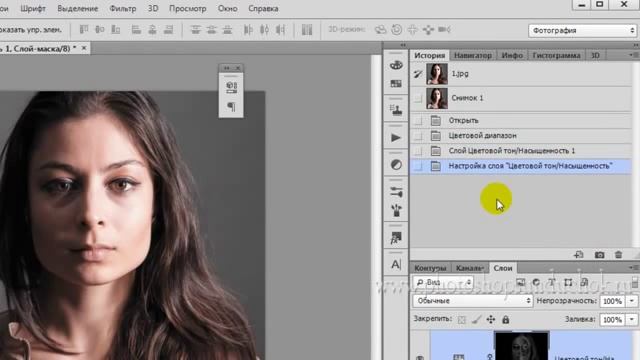This screenshot has height=360, width=640.
Task: Open Paragraph panel in floating dock
Action: pyautogui.click(x=231, y=107)
